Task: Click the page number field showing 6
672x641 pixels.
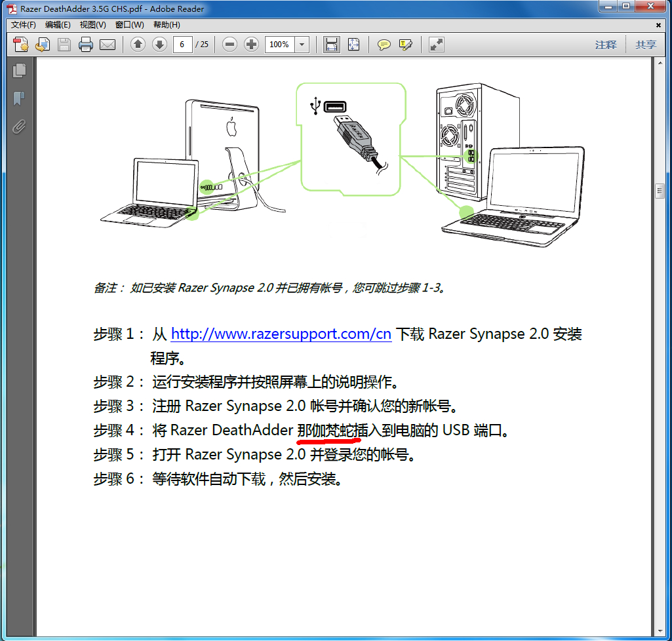Action: click(x=182, y=45)
